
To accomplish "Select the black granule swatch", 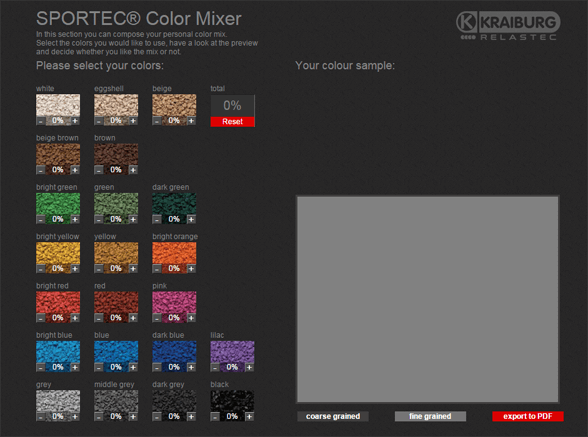I will tap(232, 401).
